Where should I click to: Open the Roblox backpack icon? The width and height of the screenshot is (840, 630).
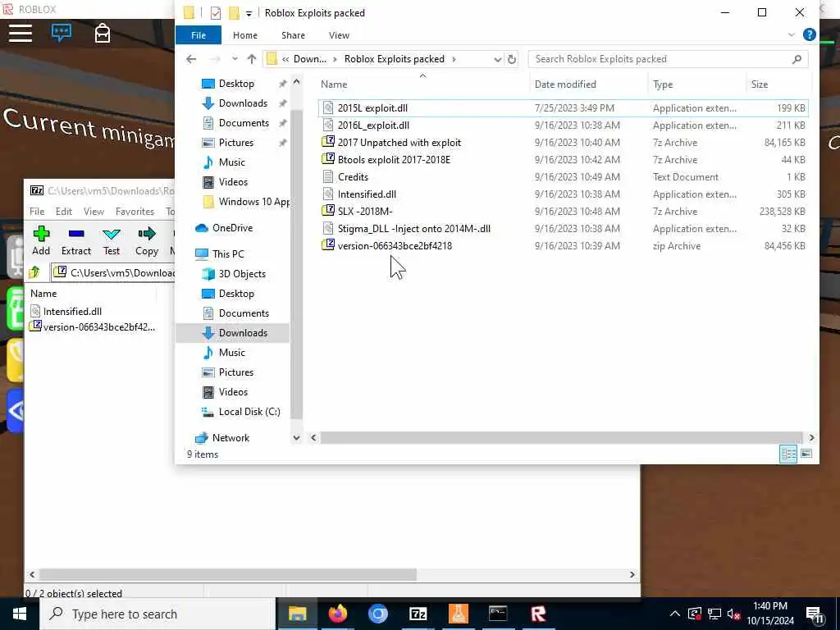103,33
